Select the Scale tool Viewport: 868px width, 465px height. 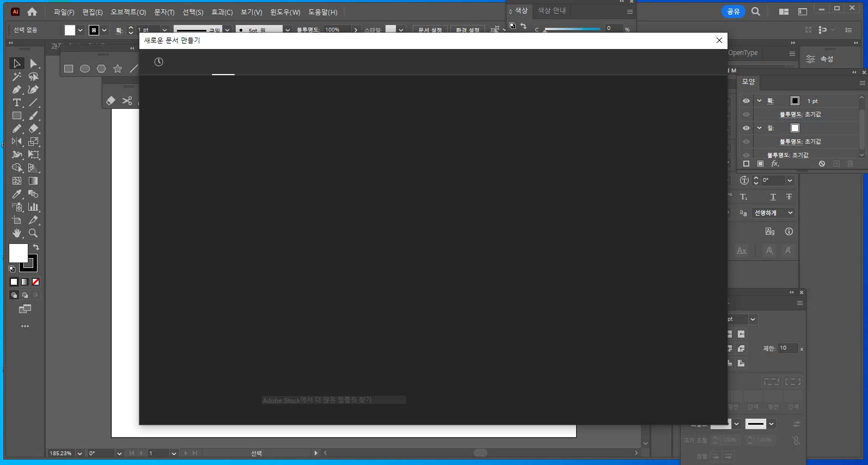pos(34,142)
